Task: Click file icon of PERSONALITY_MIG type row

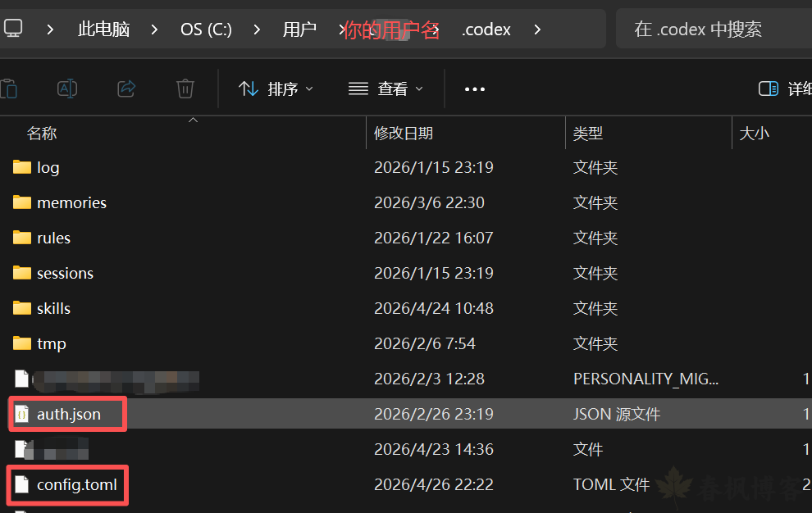Action: pyautogui.click(x=22, y=379)
